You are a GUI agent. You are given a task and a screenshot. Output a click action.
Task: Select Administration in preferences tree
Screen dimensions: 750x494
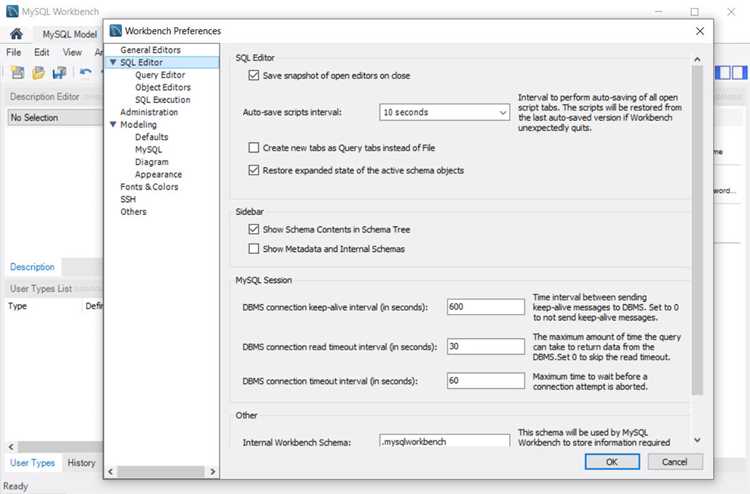pos(149,112)
